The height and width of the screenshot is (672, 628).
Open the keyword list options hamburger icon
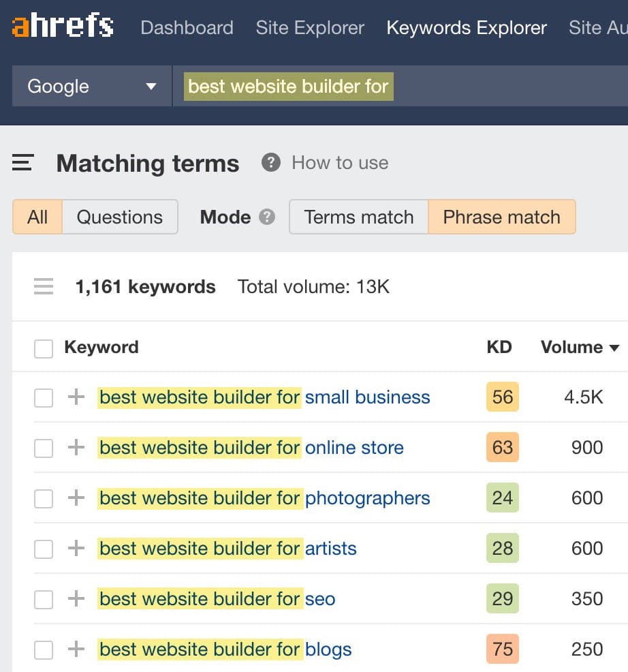pos(43,286)
